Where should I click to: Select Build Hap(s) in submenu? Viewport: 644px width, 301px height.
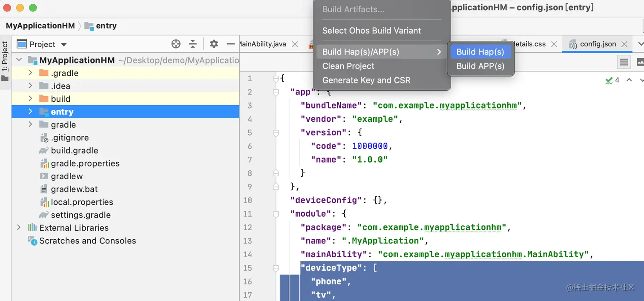[480, 52]
